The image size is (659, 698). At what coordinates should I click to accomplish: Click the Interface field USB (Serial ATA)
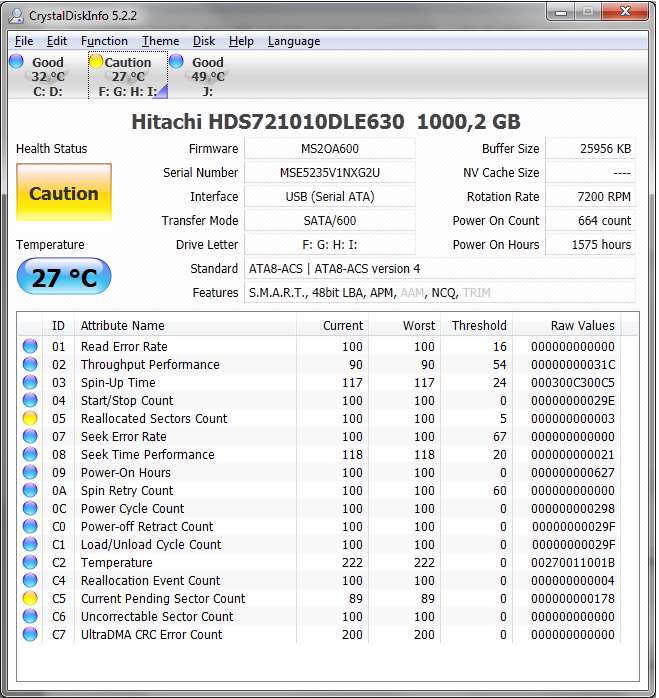pyautogui.click(x=330, y=196)
